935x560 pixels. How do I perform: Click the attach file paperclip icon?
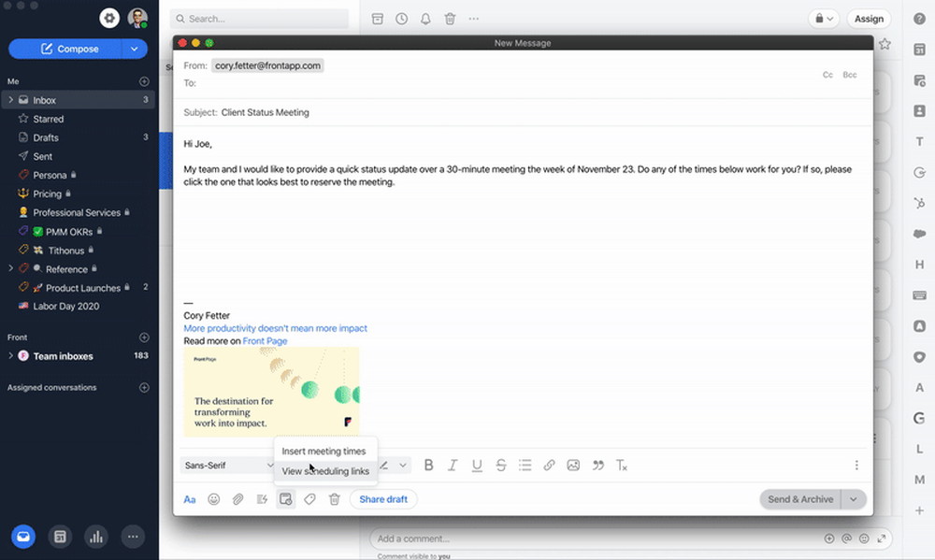(237, 499)
